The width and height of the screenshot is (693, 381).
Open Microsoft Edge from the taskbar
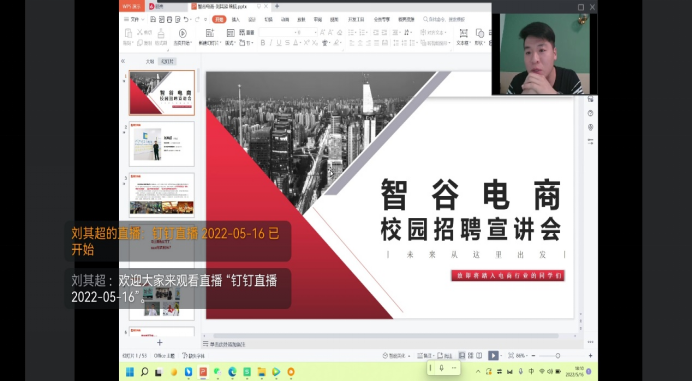(x=232, y=372)
